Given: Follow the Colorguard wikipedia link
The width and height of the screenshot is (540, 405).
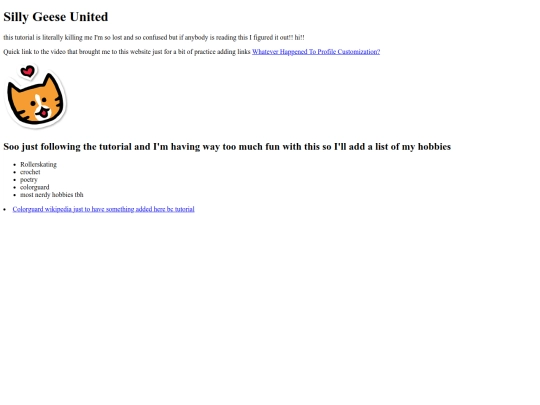Looking at the screenshot, I should [x=103, y=209].
